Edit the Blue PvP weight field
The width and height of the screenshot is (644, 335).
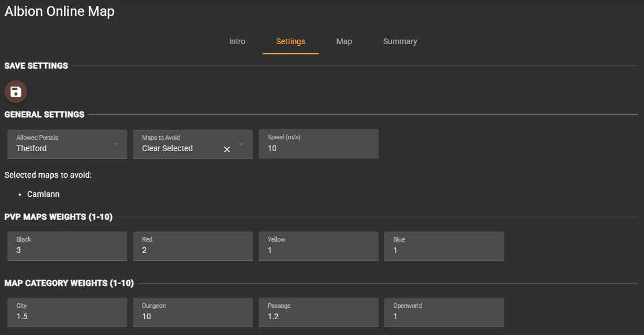point(444,250)
